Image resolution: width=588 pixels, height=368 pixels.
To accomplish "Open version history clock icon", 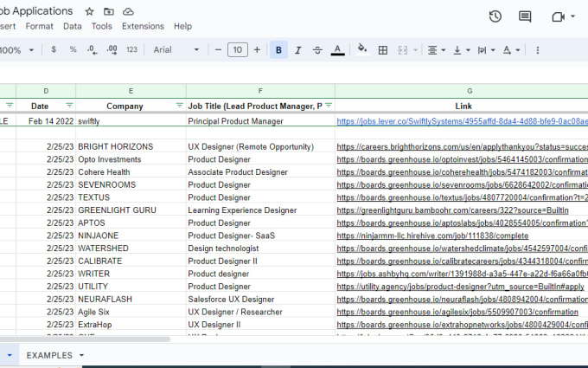I will click(495, 16).
